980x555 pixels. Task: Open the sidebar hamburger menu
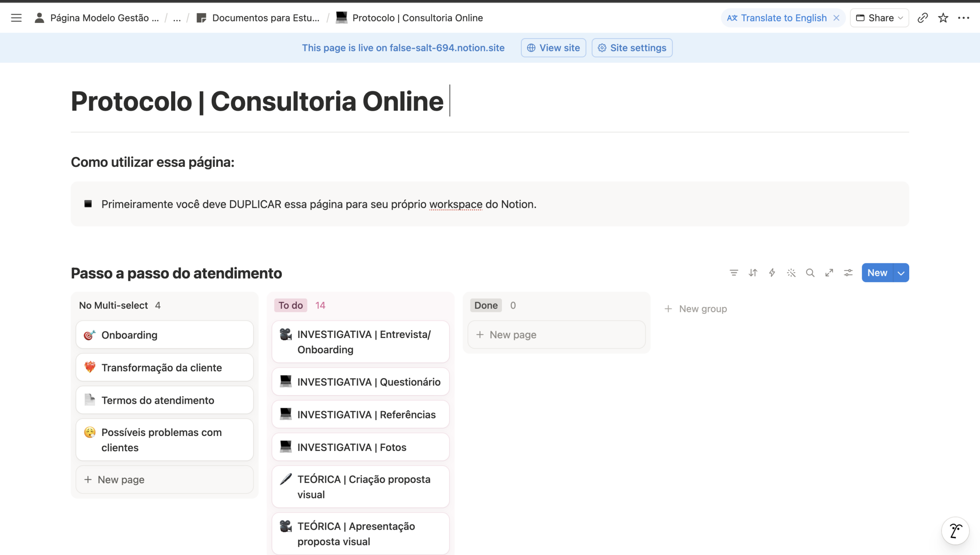(x=16, y=18)
